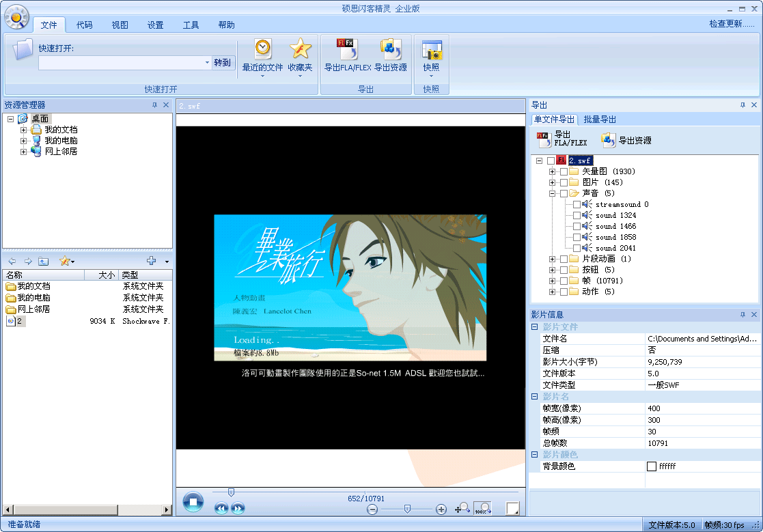This screenshot has width=763, height=532.
Task: Pin the 导出 panel
Action: coord(743,105)
